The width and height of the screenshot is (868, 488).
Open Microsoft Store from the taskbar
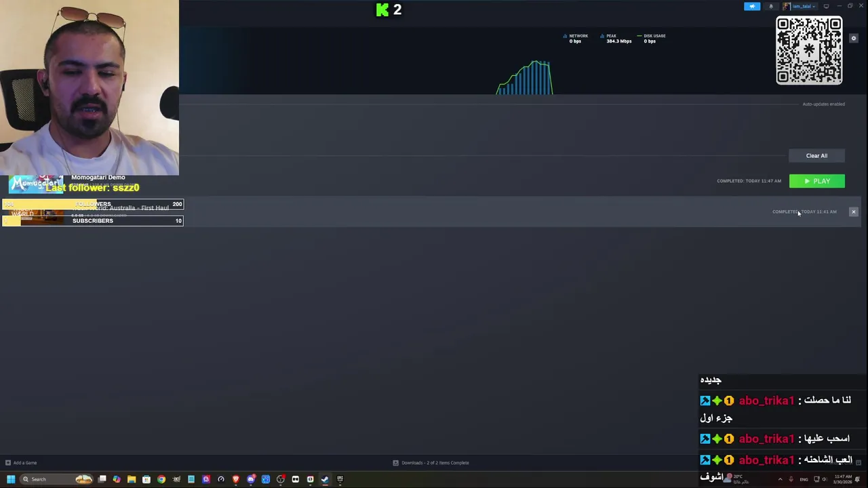(146, 479)
